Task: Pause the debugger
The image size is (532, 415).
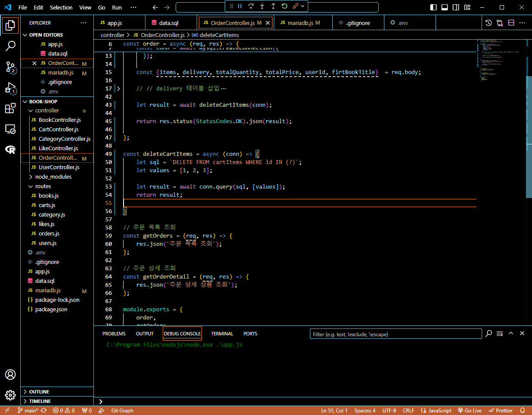Action: (x=240, y=6)
